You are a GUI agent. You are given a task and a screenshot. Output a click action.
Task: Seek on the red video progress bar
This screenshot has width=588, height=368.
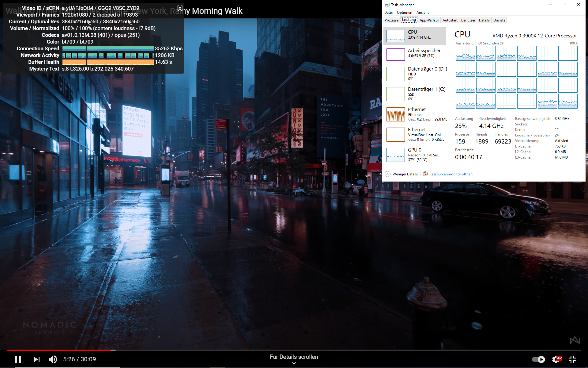pyautogui.click(x=61, y=350)
